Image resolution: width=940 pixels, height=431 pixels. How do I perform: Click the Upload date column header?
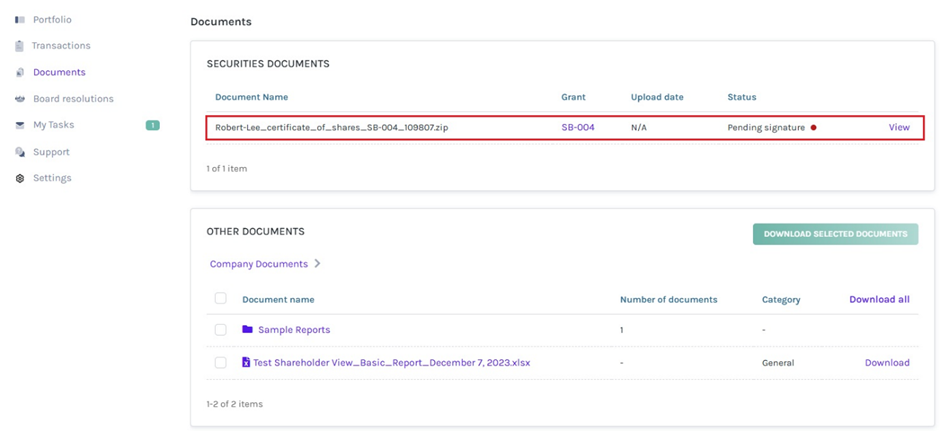657,97
